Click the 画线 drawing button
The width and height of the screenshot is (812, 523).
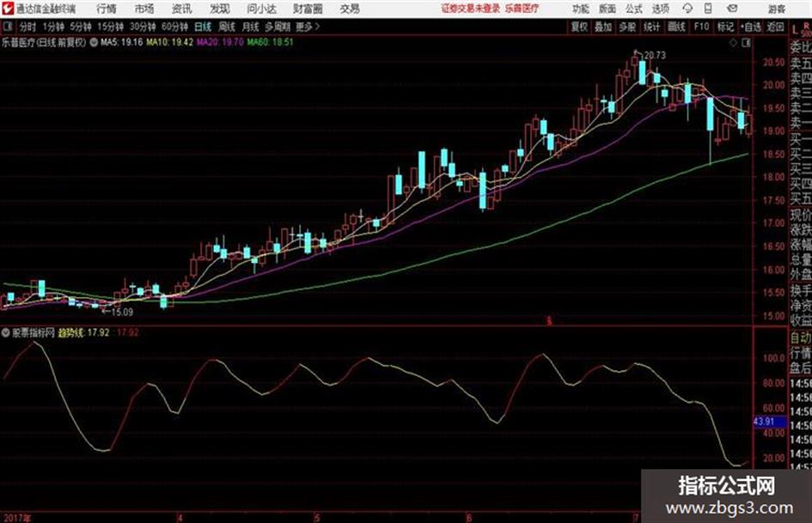tap(676, 27)
